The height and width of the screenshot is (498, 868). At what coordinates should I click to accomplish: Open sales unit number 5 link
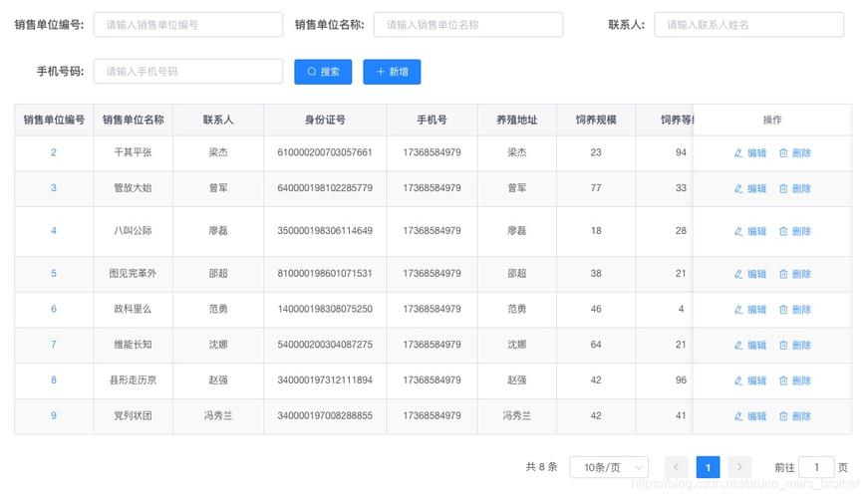(54, 273)
